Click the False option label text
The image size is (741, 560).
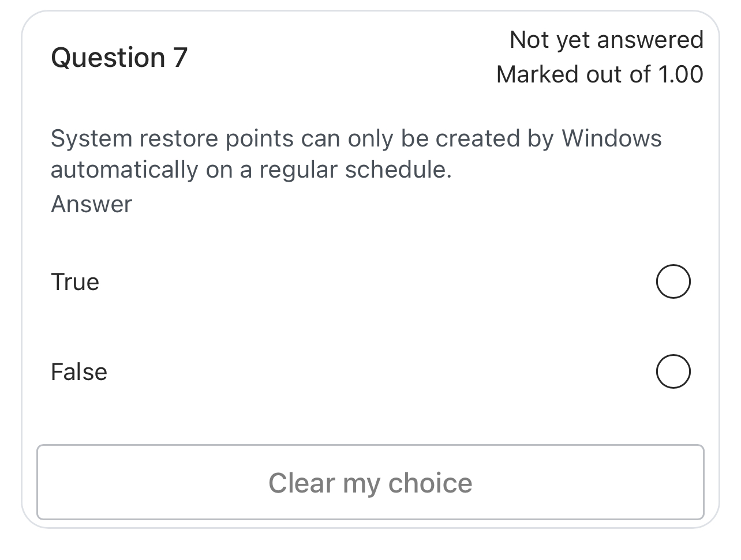coord(79,371)
